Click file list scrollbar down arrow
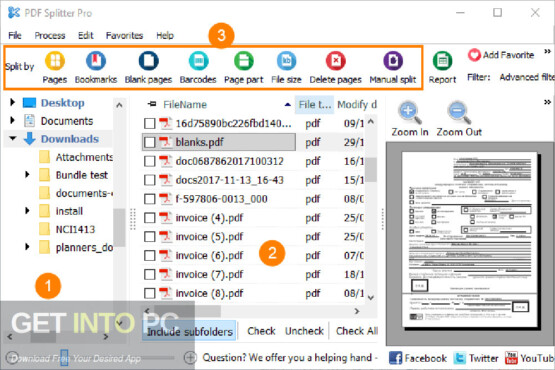This screenshot has height=370, width=555. (371, 298)
